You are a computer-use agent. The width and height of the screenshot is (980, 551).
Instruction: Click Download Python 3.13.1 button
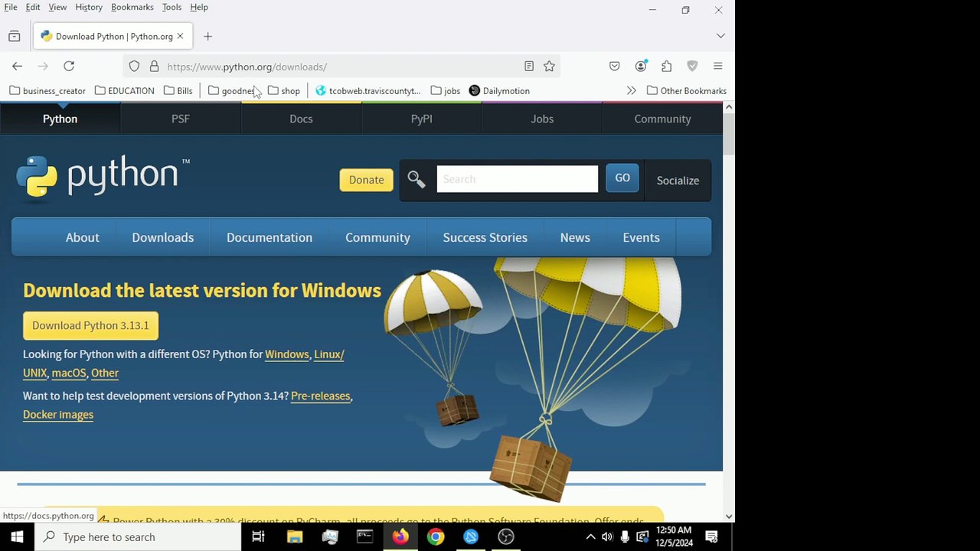click(x=90, y=325)
